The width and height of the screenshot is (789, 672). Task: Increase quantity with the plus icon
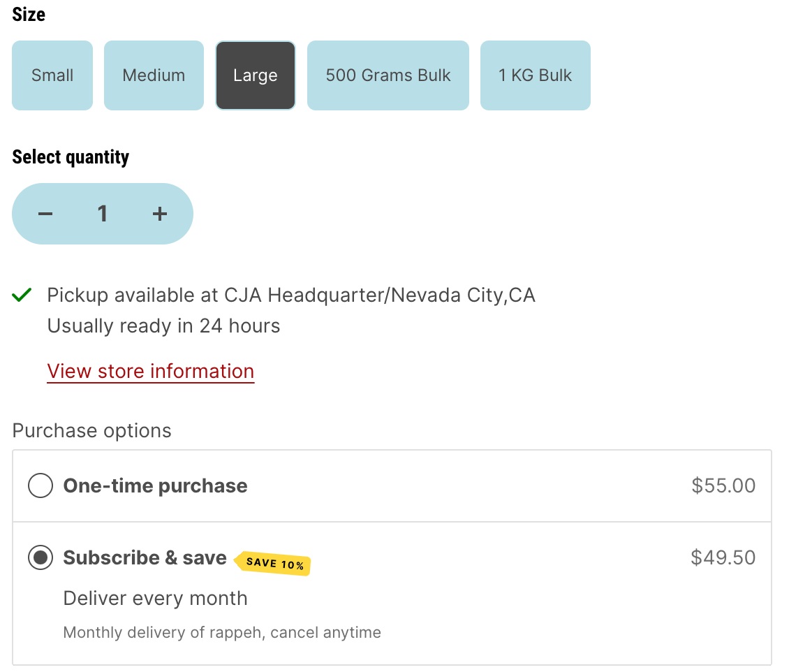click(160, 214)
